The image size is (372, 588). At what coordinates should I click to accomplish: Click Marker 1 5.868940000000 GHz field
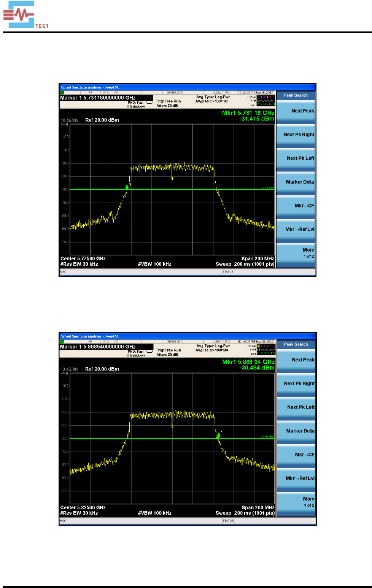(107, 347)
